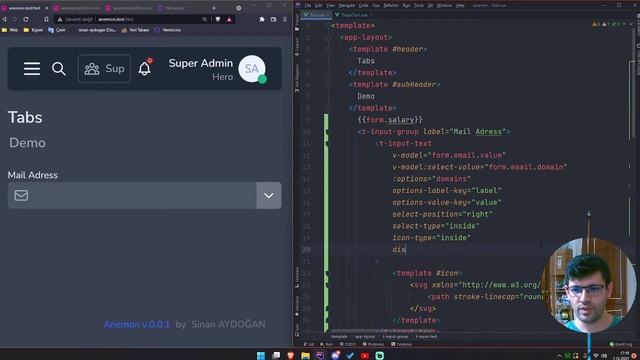The image size is (640, 360).
Task: Click the search magnifier in app header
Action: click(x=58, y=69)
